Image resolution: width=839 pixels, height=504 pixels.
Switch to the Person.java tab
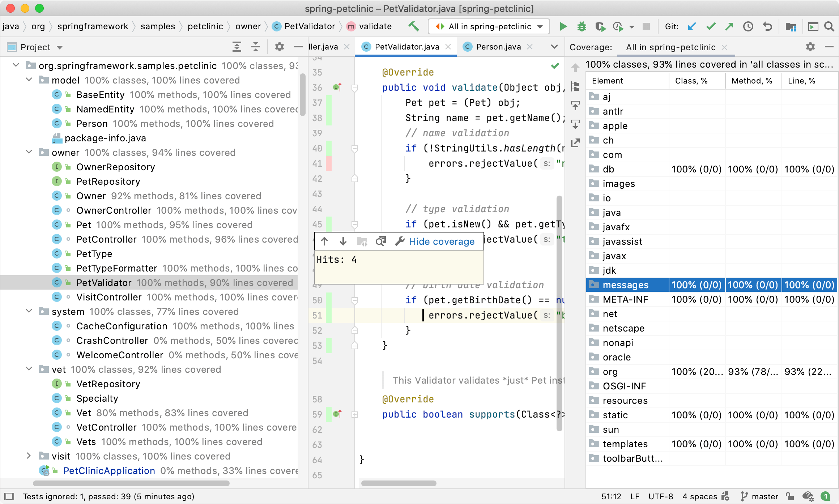point(498,47)
